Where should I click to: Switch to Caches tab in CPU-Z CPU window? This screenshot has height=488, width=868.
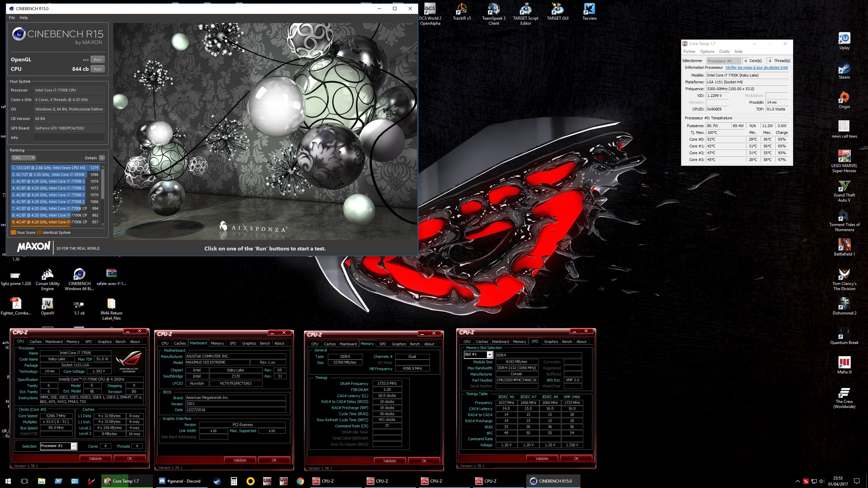[x=35, y=342]
